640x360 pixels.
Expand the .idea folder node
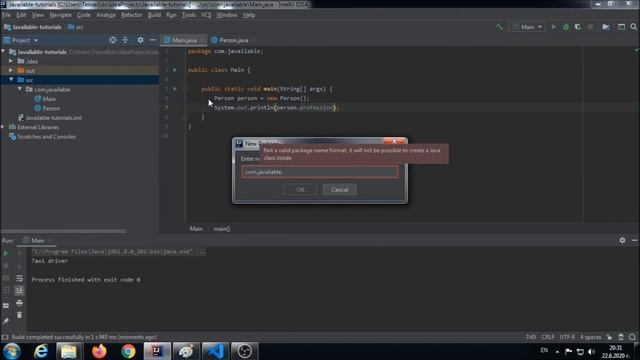click(11, 61)
